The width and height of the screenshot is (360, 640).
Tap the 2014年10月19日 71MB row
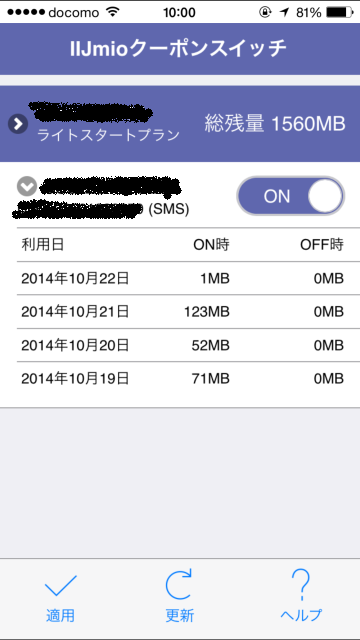point(182,378)
